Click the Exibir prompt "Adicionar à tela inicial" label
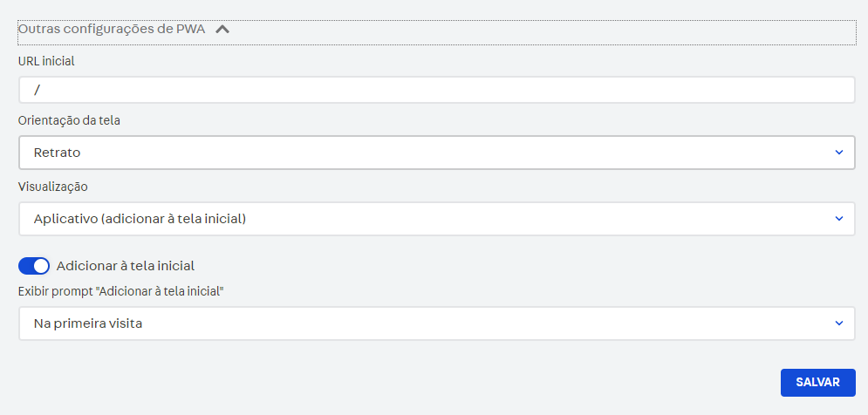 click(x=121, y=290)
